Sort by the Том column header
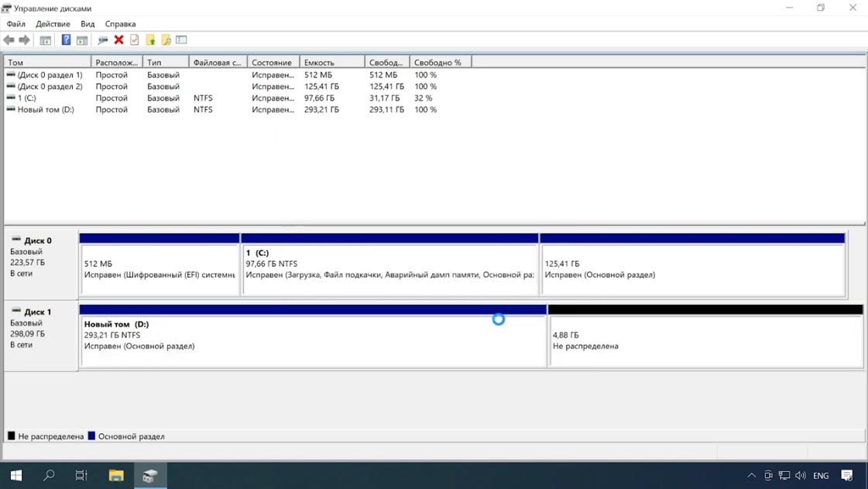Screen dimensions: 868x489 coord(47,63)
